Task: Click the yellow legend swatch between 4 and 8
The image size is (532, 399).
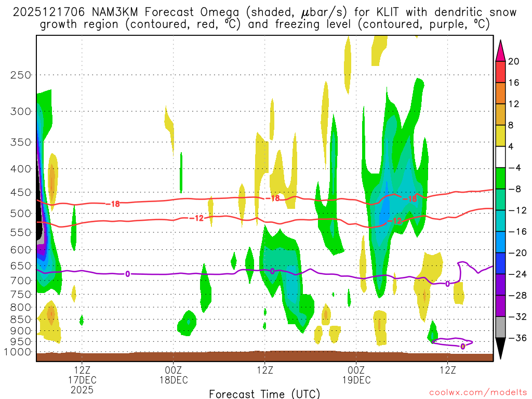Action: coord(500,136)
